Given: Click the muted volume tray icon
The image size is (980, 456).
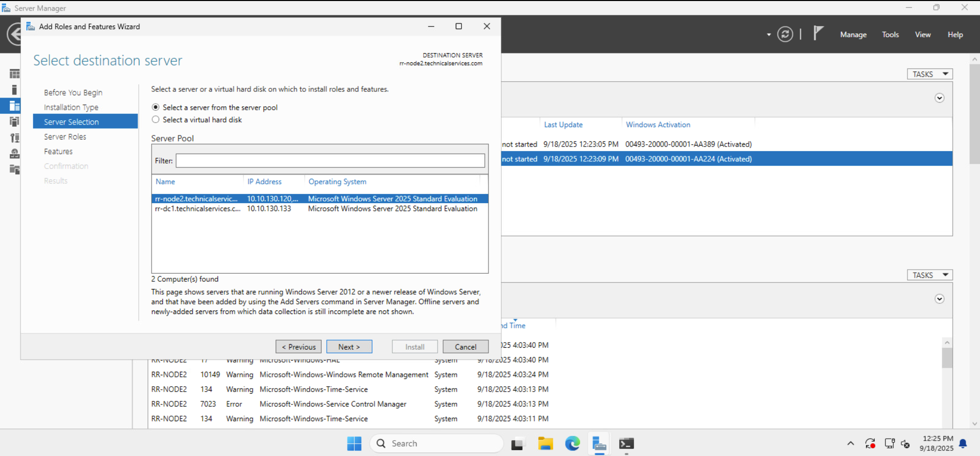Looking at the screenshot, I should [905, 443].
